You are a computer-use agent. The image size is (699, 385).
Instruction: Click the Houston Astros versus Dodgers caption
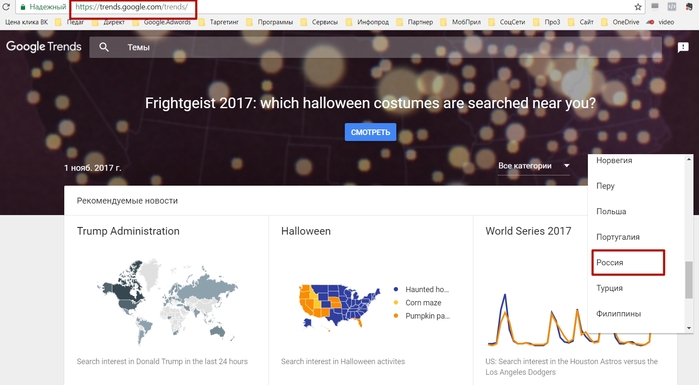(572, 367)
